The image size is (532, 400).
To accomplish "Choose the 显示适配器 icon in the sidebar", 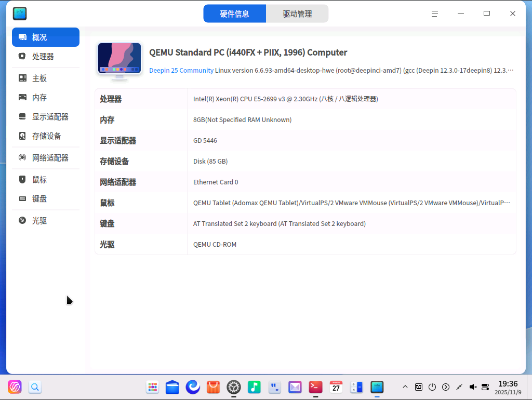I will [22, 117].
